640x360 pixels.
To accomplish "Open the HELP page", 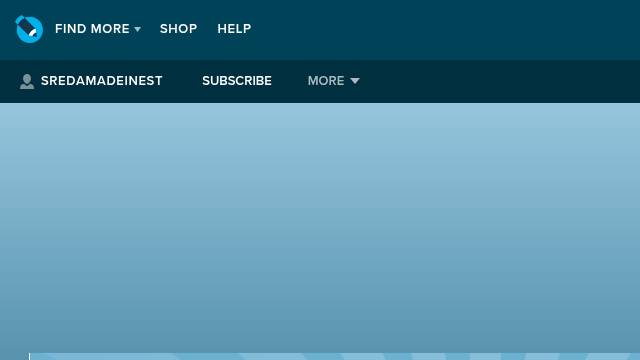I will point(234,29).
